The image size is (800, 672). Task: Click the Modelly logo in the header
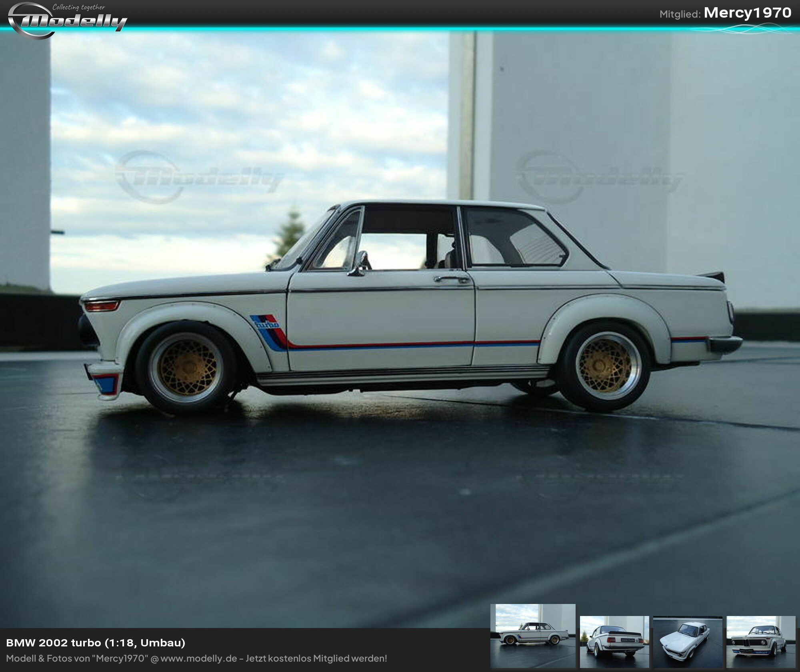pyautogui.click(x=67, y=20)
